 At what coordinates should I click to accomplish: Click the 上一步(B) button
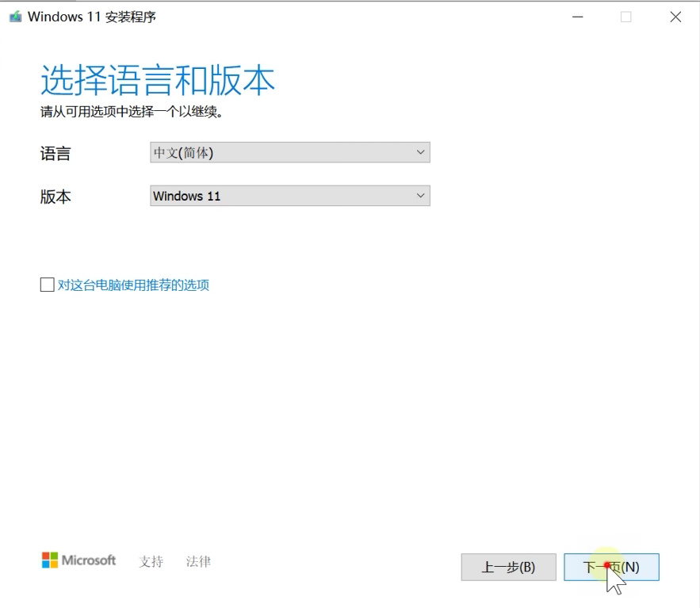pyautogui.click(x=508, y=568)
